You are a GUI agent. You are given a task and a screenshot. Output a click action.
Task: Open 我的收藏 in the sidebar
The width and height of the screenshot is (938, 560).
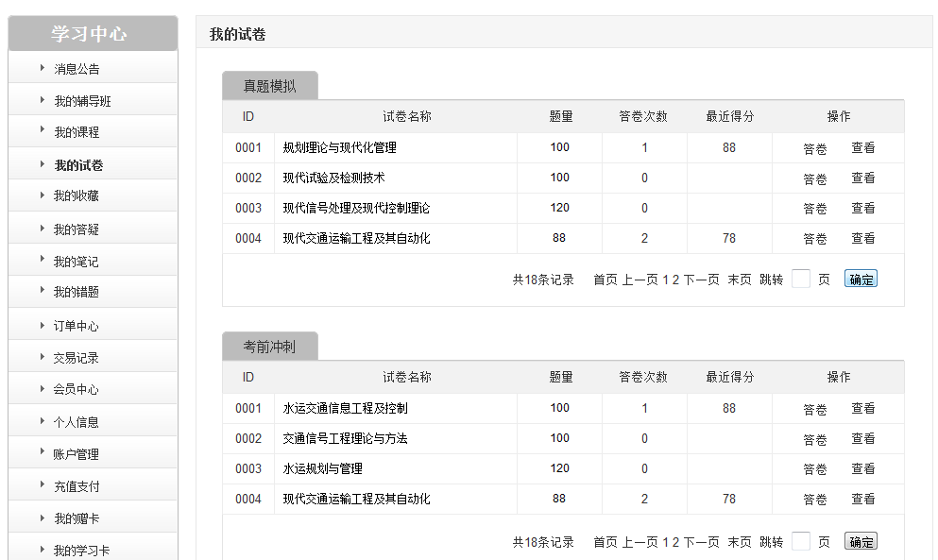tap(76, 196)
